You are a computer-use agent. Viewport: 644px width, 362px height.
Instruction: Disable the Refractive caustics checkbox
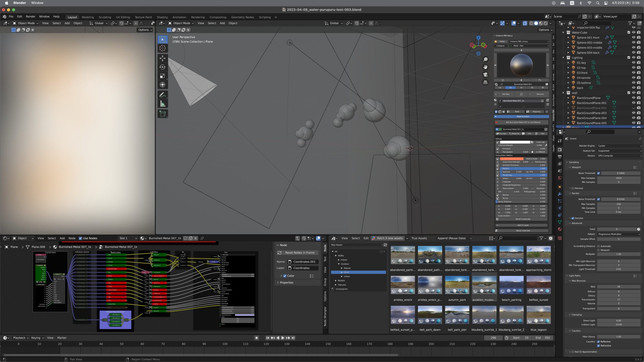click(x=599, y=345)
